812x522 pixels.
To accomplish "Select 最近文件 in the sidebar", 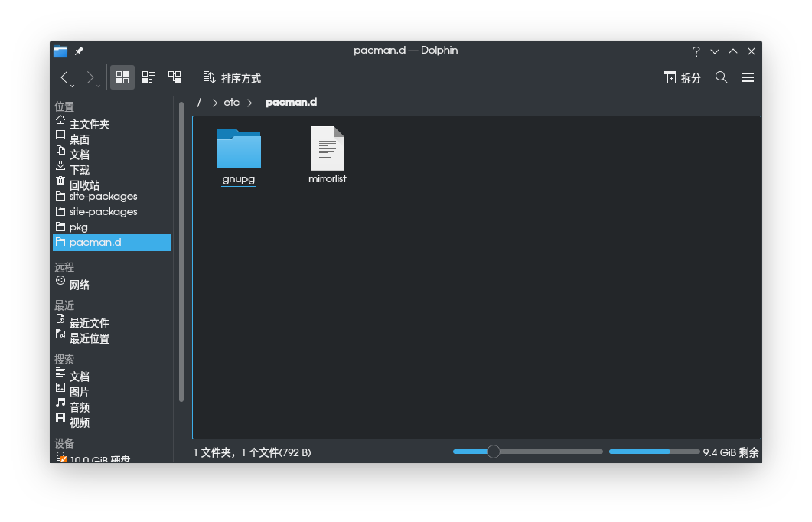I will click(88, 322).
